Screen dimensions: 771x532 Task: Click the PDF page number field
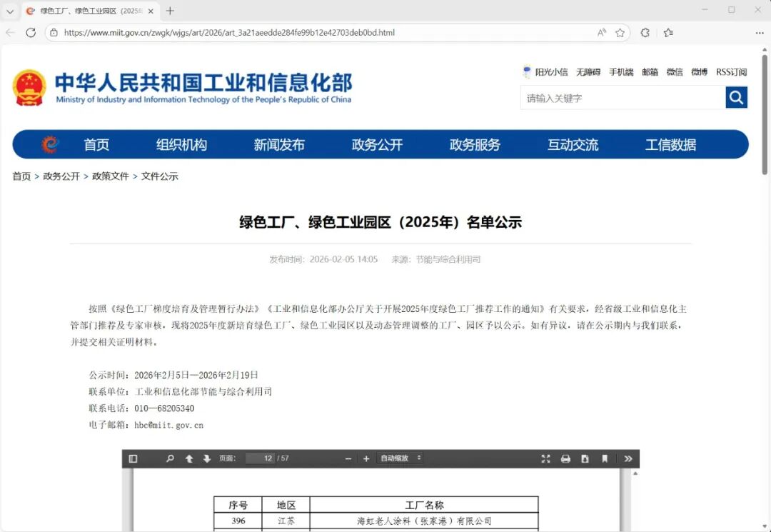pos(261,458)
